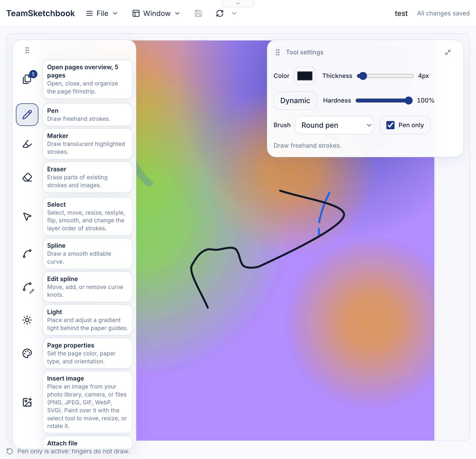Select the Spline tool icon
476x459 pixels.
tap(27, 254)
